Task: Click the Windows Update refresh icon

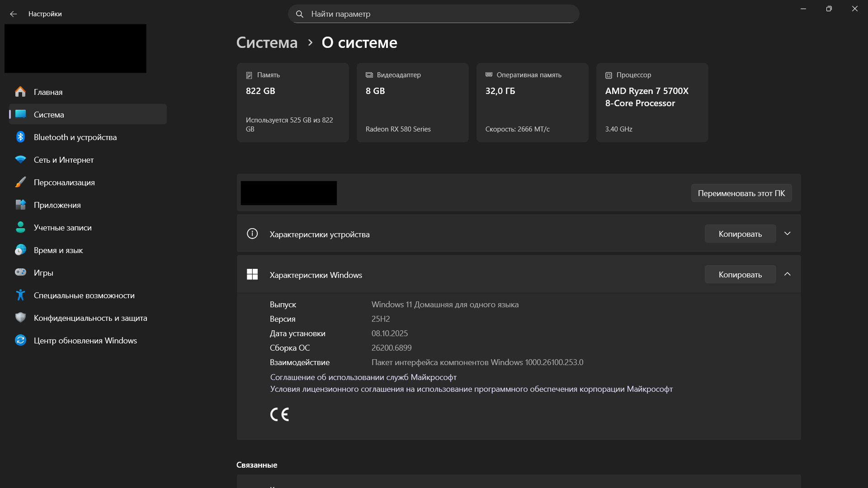Action: (x=20, y=340)
